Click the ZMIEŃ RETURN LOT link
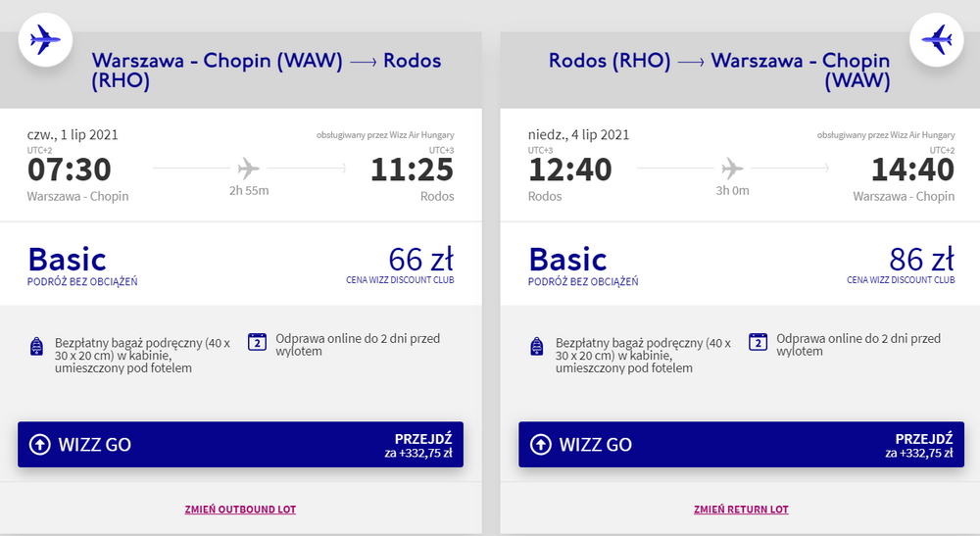 pyautogui.click(x=741, y=510)
